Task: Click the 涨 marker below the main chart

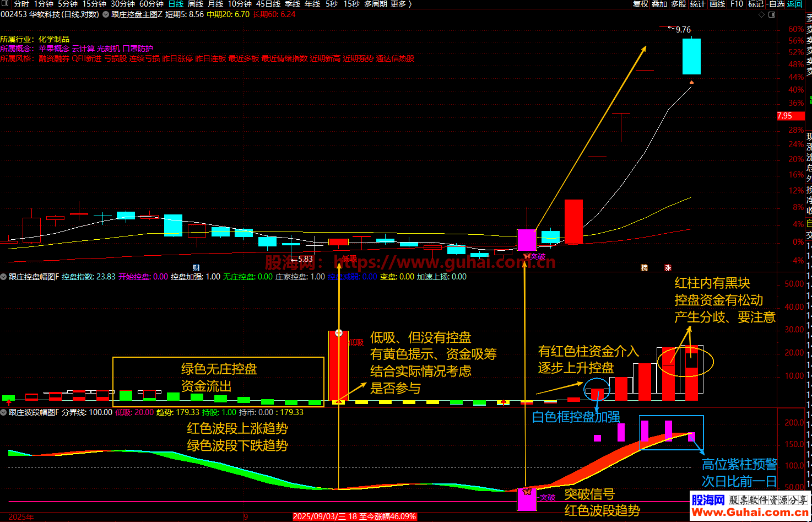Action: click(668, 268)
